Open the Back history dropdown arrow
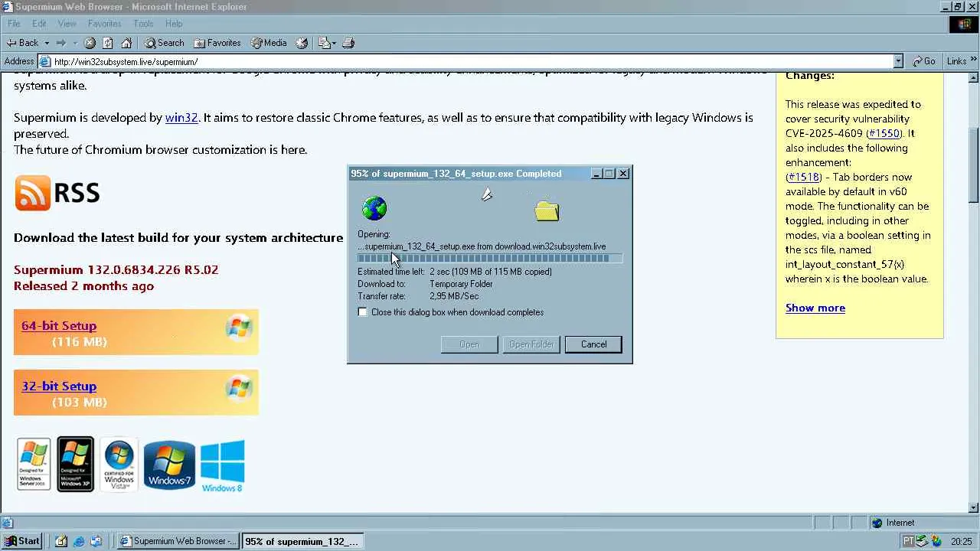The width and height of the screenshot is (980, 551). click(47, 43)
